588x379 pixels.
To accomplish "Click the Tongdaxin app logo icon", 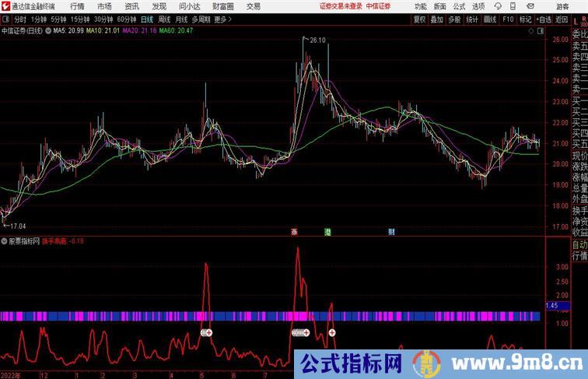I will [5, 5].
